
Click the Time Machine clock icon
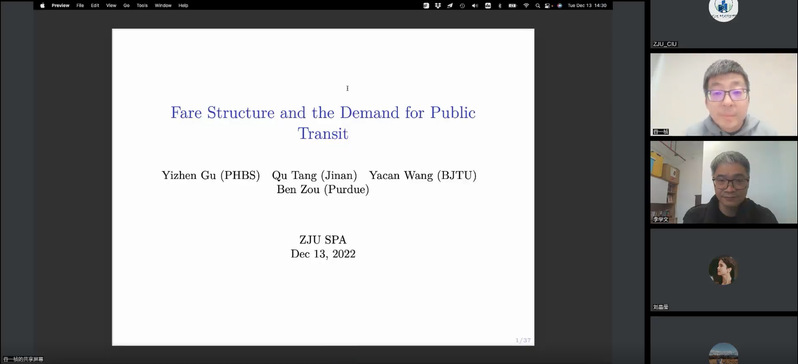point(462,5)
